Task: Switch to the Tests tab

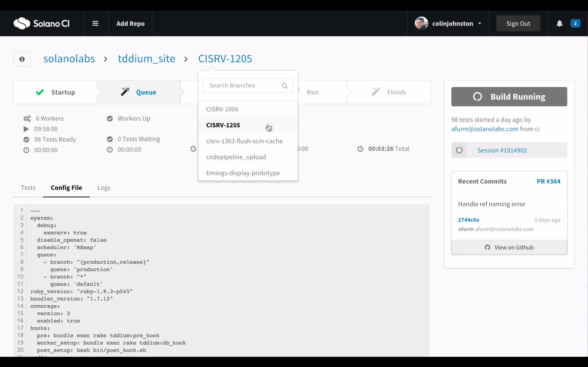Action: tap(28, 188)
